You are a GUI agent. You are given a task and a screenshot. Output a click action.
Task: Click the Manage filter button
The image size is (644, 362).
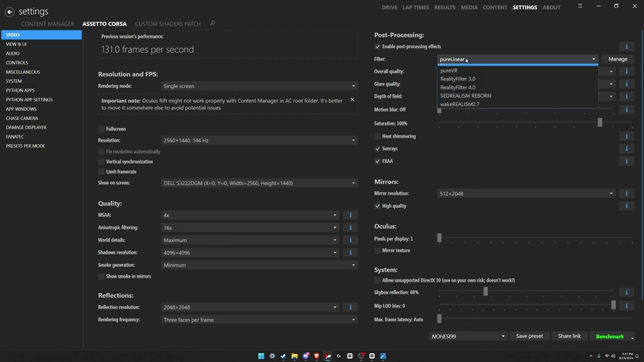pyautogui.click(x=618, y=59)
